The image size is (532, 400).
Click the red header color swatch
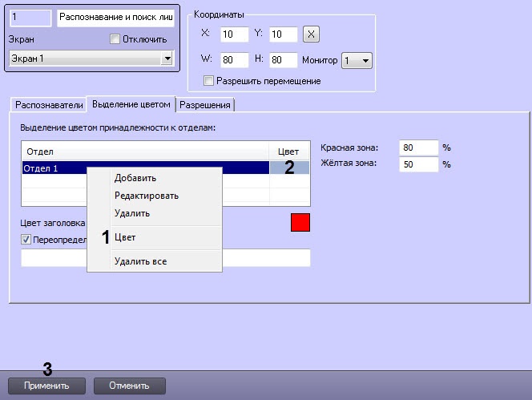[300, 222]
